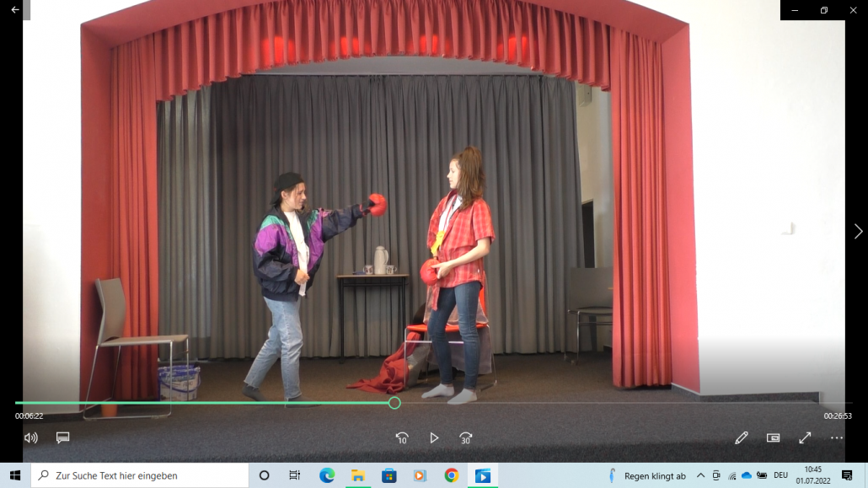Image resolution: width=868 pixels, height=488 pixels.
Task: Skip back 10 seconds
Action: pyautogui.click(x=402, y=438)
